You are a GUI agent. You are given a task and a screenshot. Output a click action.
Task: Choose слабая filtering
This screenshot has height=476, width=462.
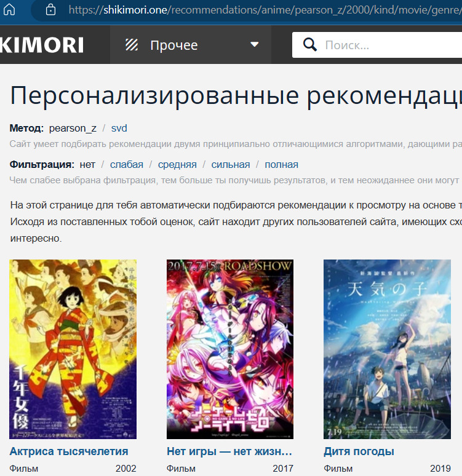pyautogui.click(x=126, y=164)
